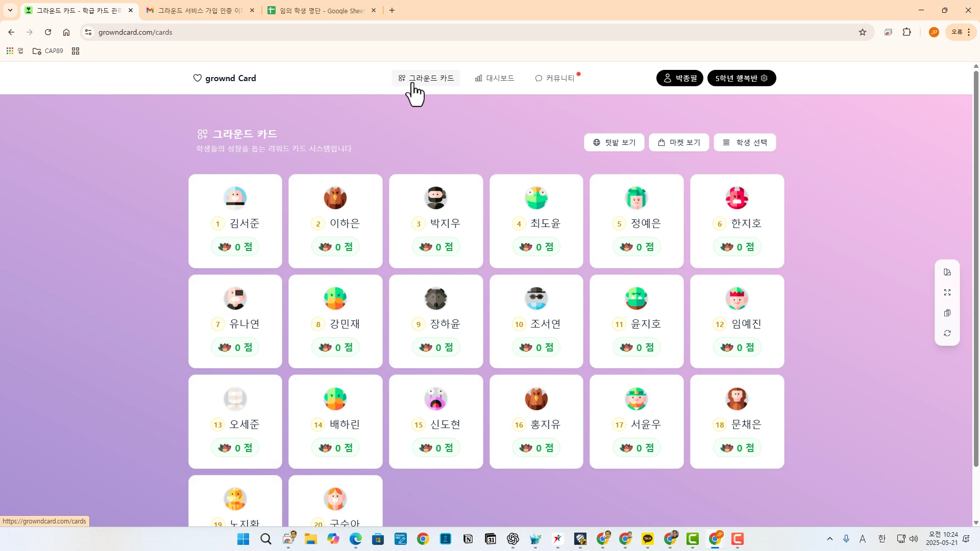
Task: Reload the page
Action: tap(48, 32)
